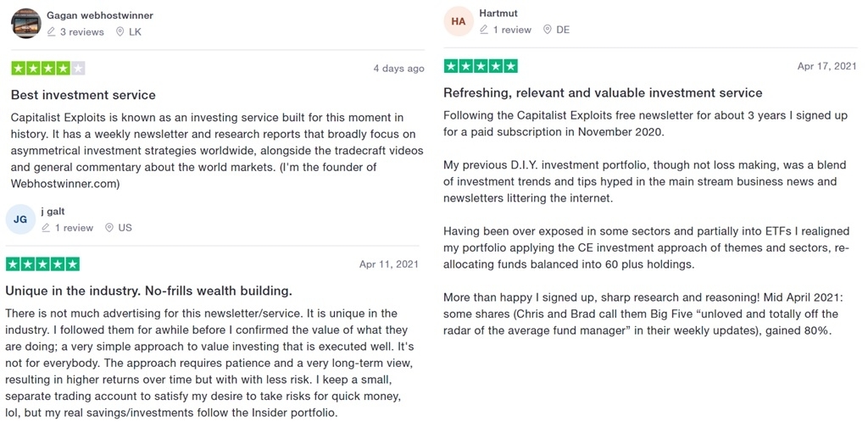Click the 'Apr 17, 2021' review date

point(827,66)
